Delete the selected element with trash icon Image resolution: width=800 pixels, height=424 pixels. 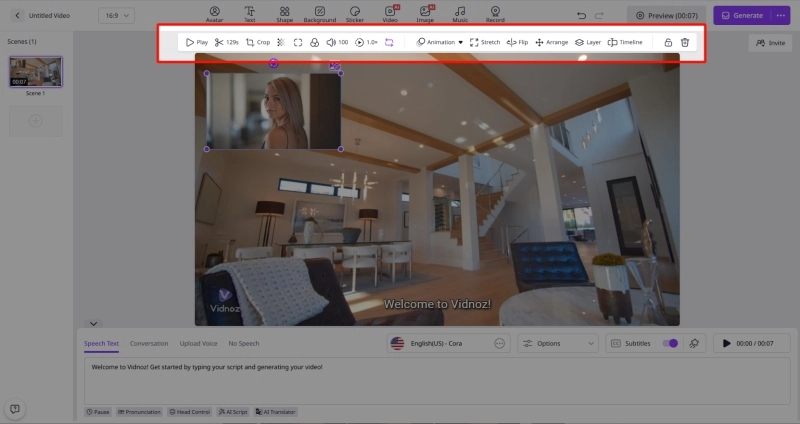[685, 42]
